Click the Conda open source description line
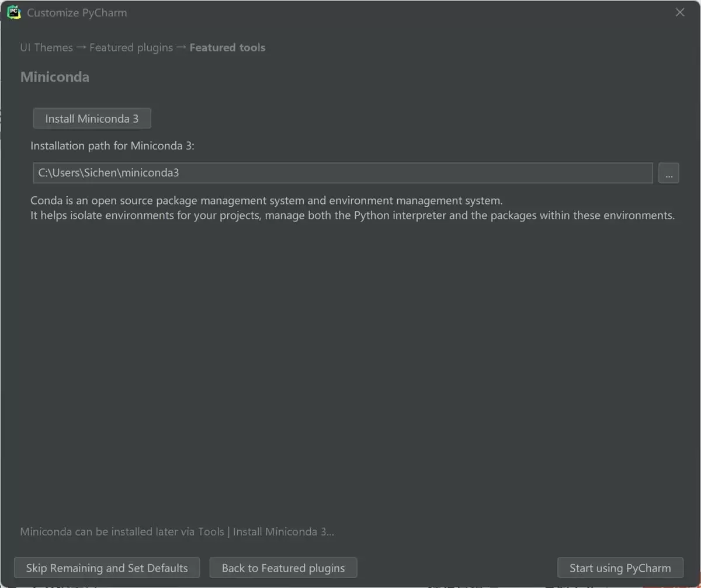701x588 pixels. coord(266,200)
